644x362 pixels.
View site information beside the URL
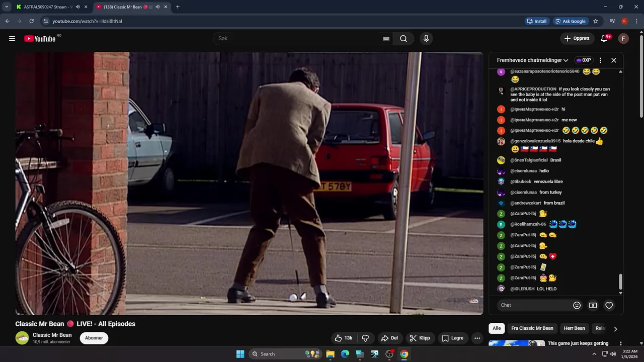pos(46,21)
